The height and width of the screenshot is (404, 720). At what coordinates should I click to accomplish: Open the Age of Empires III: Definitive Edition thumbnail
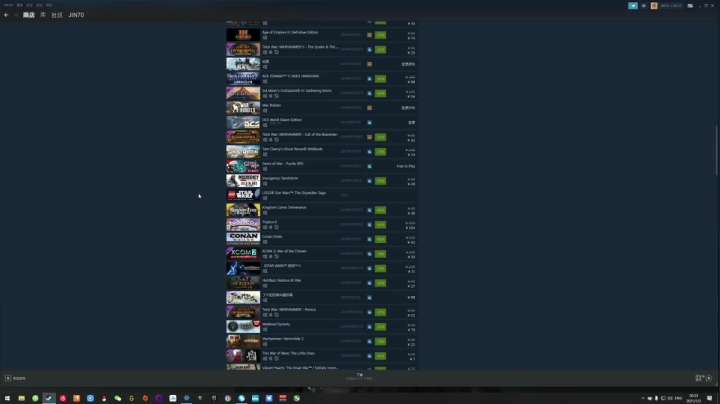pyautogui.click(x=243, y=35)
